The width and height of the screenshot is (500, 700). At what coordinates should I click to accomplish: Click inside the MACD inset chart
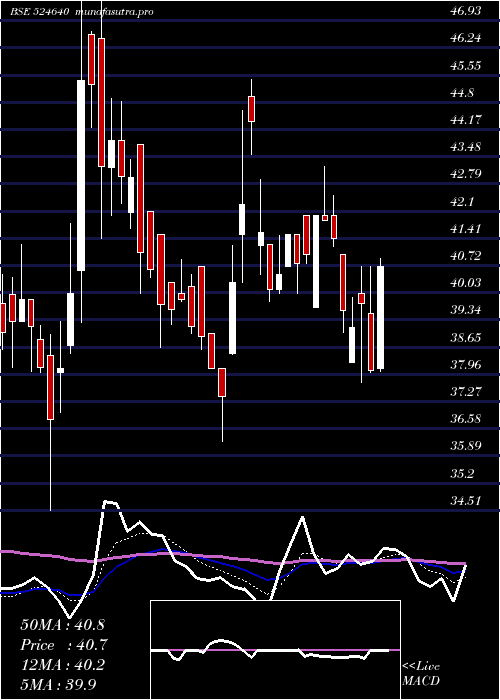(x=275, y=650)
